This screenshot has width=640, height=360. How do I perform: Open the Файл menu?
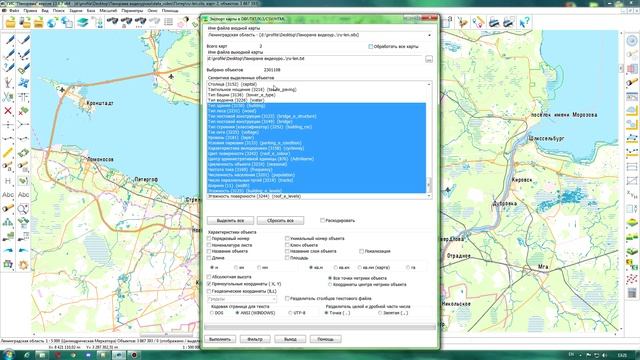tap(14, 11)
